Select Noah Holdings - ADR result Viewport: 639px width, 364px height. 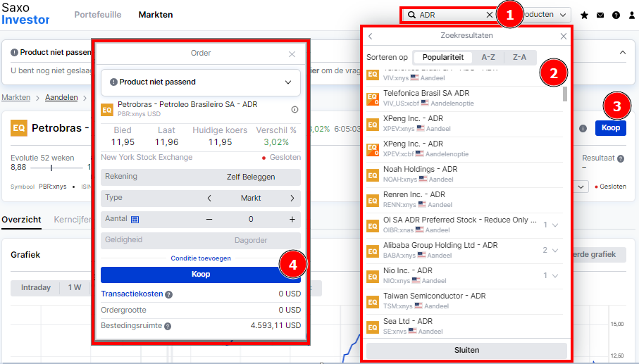pos(464,175)
